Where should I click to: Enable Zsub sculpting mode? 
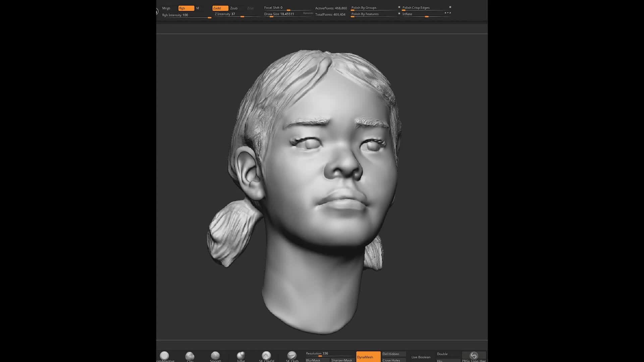233,8
